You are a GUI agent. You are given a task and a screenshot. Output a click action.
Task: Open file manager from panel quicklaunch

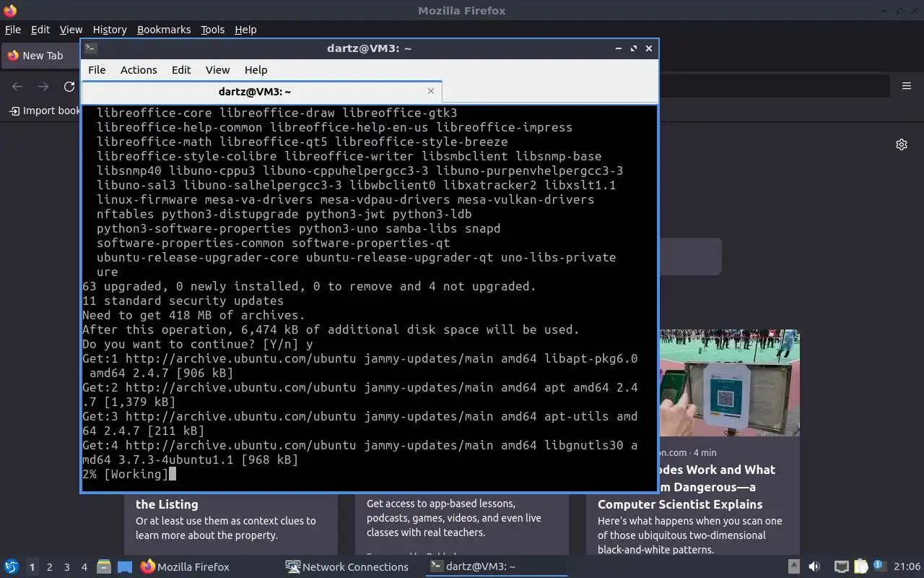103,567
